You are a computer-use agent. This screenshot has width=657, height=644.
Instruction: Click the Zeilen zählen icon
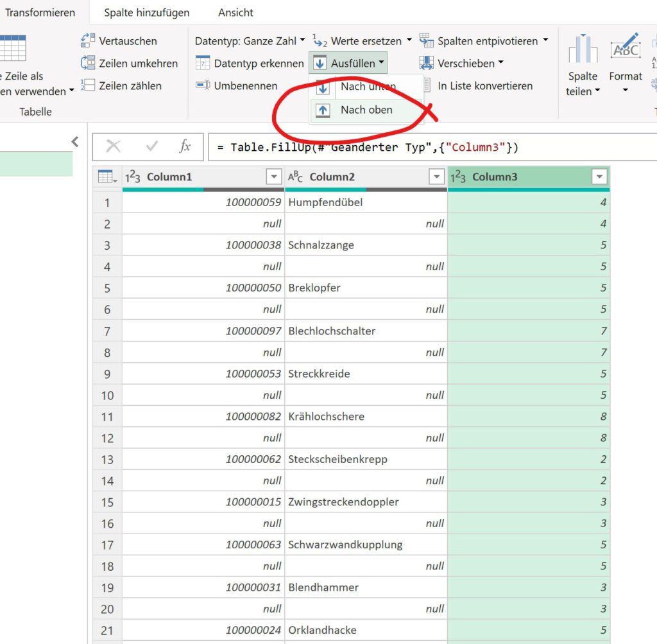[88, 85]
